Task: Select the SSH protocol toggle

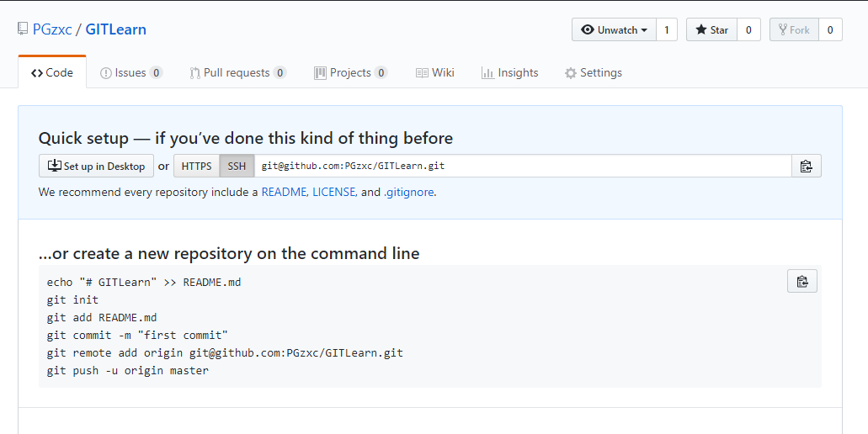Action: 237,166
